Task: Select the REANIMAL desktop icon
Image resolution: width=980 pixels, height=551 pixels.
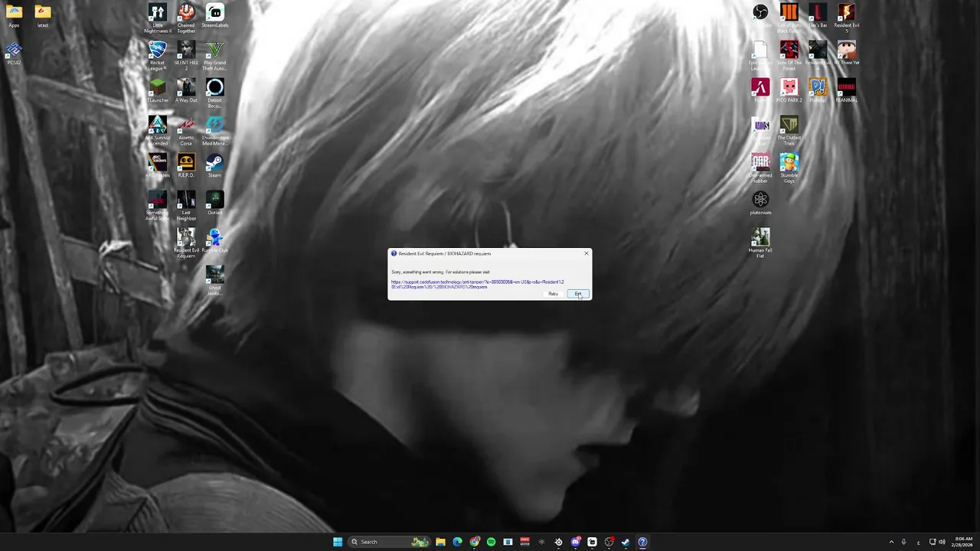Action: click(x=847, y=91)
